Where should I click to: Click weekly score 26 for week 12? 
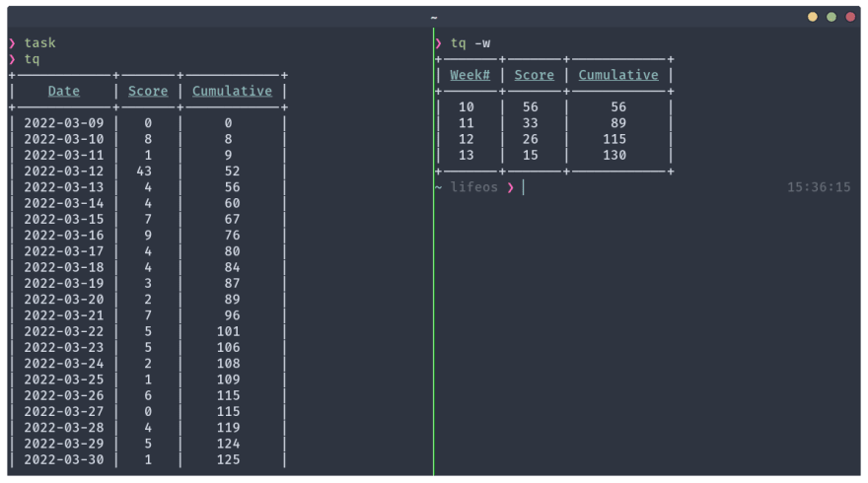pos(531,139)
